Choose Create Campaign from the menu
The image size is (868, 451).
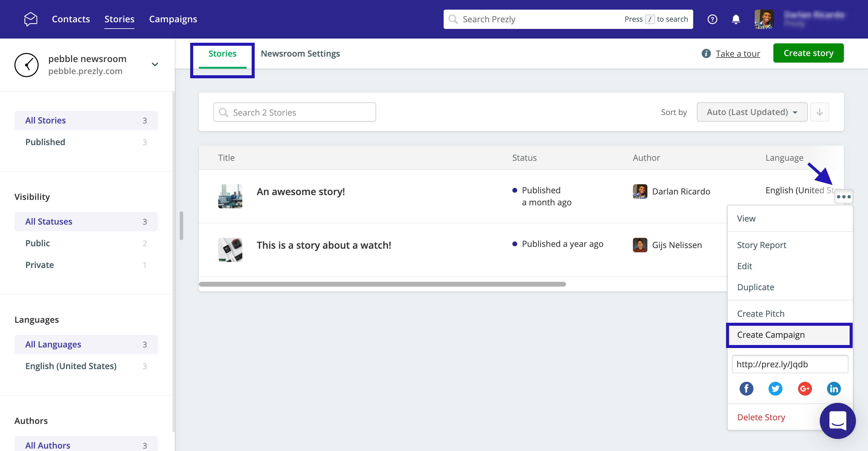click(x=790, y=335)
